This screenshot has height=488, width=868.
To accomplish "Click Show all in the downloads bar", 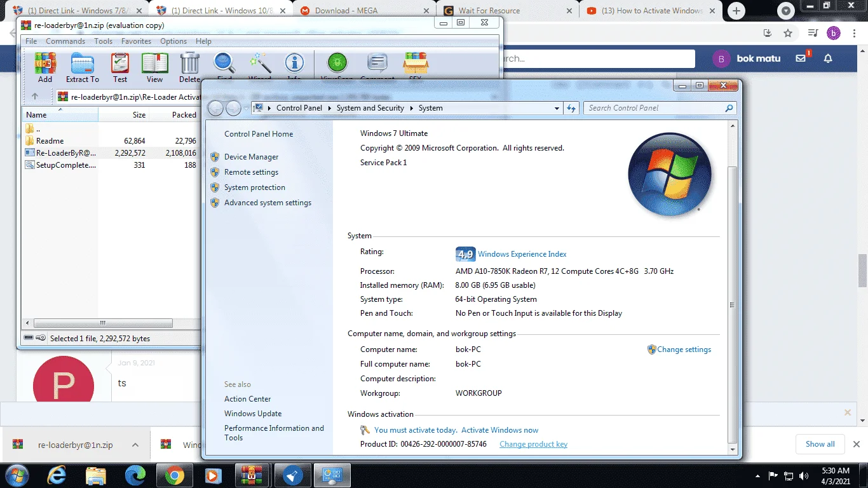I will tap(820, 444).
